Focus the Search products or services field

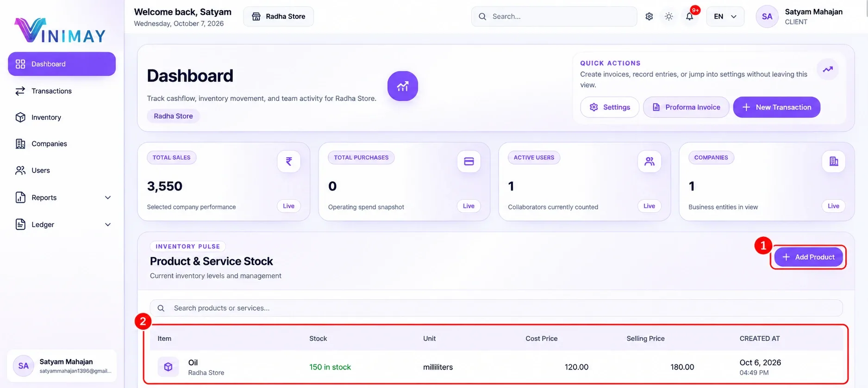(x=496, y=308)
